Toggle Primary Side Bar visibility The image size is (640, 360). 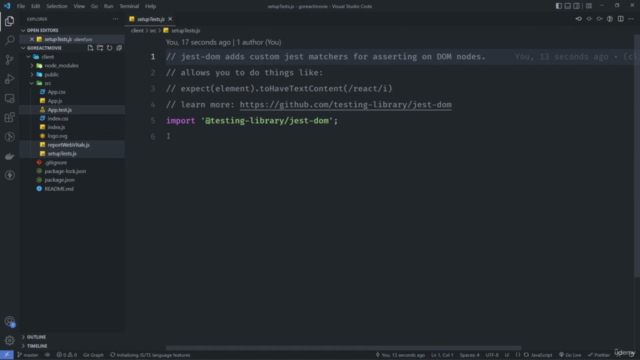click(x=558, y=6)
